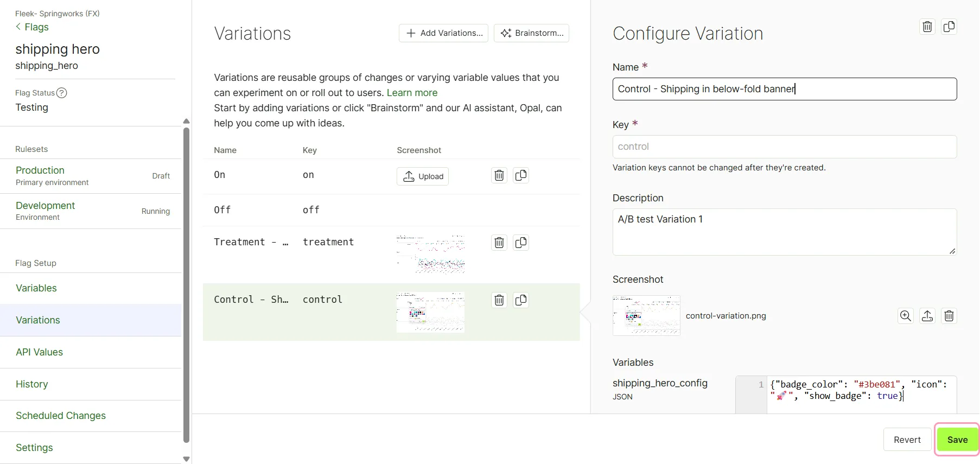The width and height of the screenshot is (980, 464).
Task: Go back to Flags list
Action: 32,27
